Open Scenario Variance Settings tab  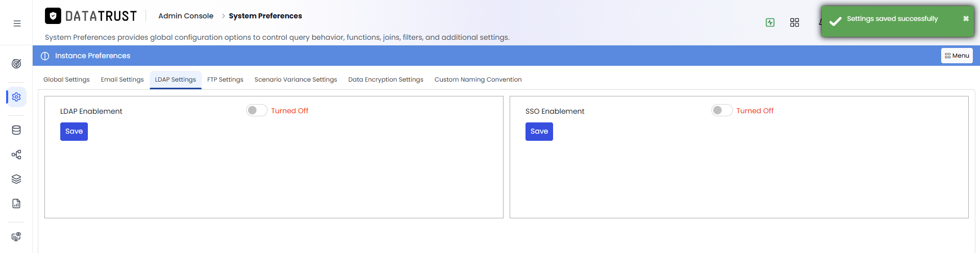[296, 80]
